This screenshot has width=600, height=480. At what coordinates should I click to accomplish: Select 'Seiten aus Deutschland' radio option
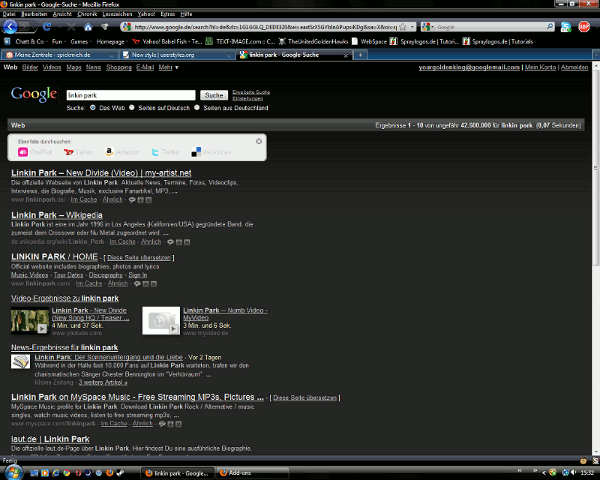point(197,108)
